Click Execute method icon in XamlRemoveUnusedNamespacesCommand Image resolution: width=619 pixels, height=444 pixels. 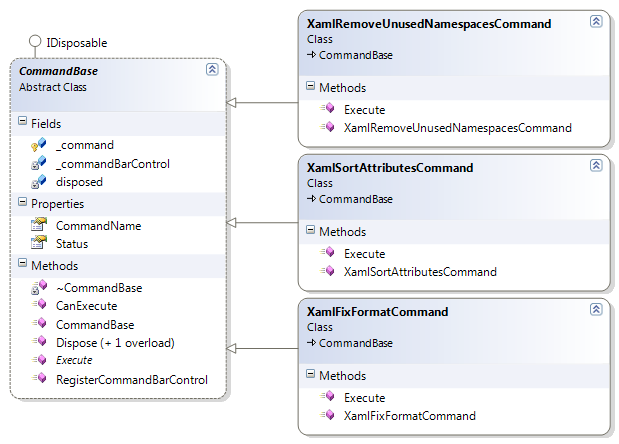coord(327,108)
